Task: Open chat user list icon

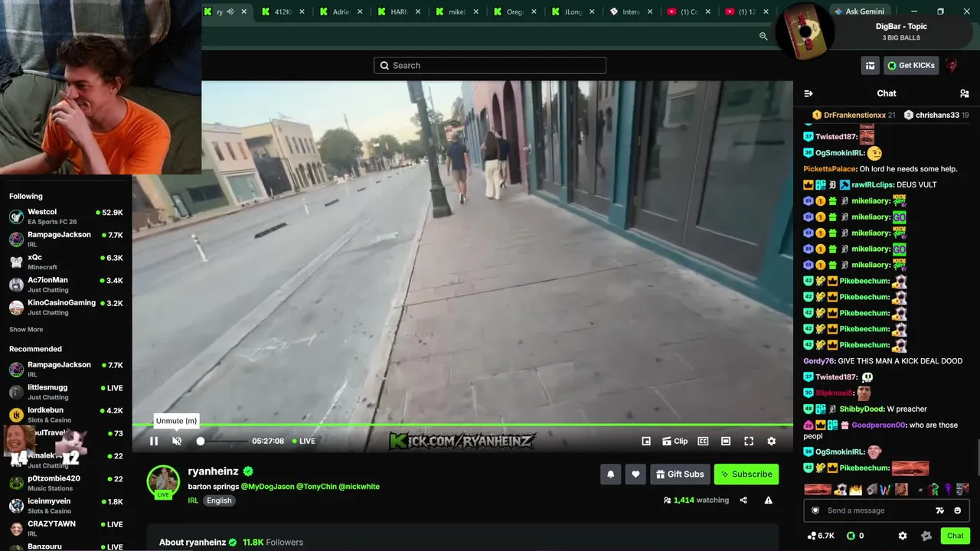Action: pos(964,93)
